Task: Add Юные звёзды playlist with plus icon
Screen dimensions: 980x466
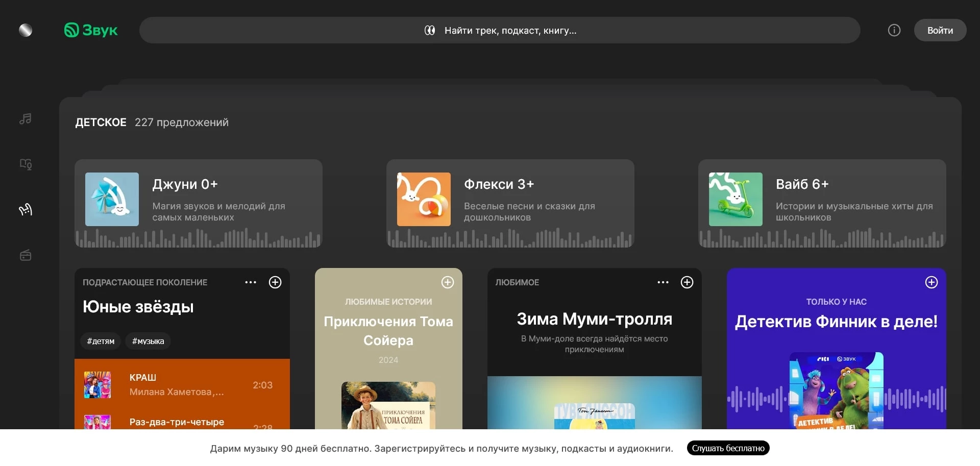Action: 275,282
